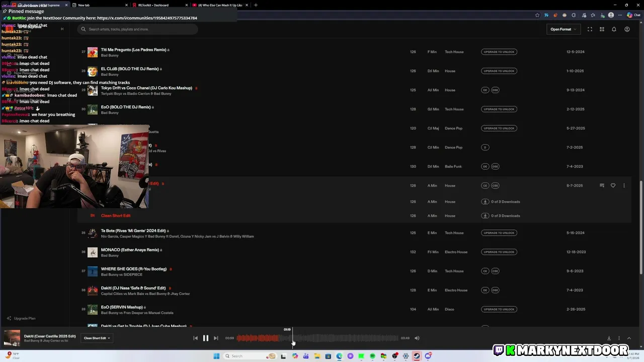Click MONACO track cover thumbnail
Image resolution: width=644 pixels, height=362 pixels.
[93, 252]
